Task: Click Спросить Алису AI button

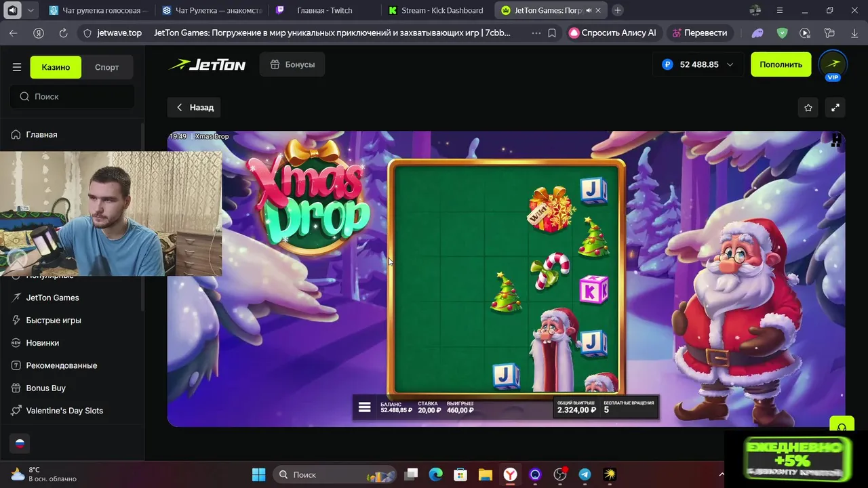Action: [613, 33]
